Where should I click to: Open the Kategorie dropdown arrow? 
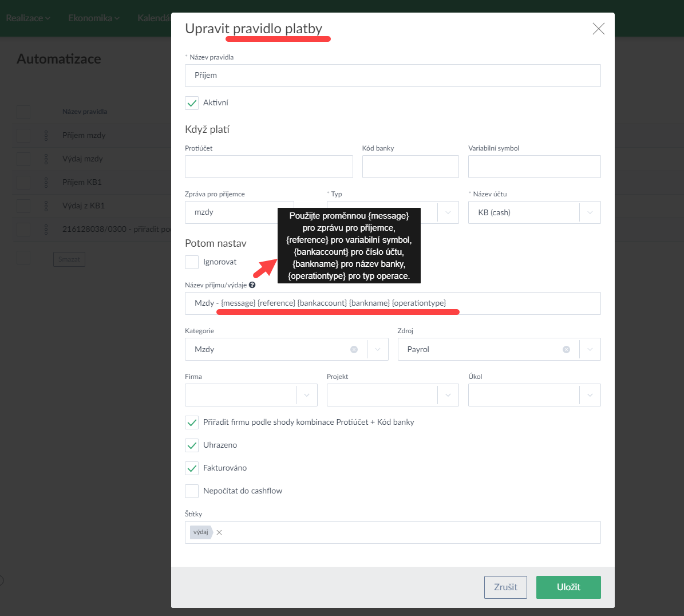[377, 349]
